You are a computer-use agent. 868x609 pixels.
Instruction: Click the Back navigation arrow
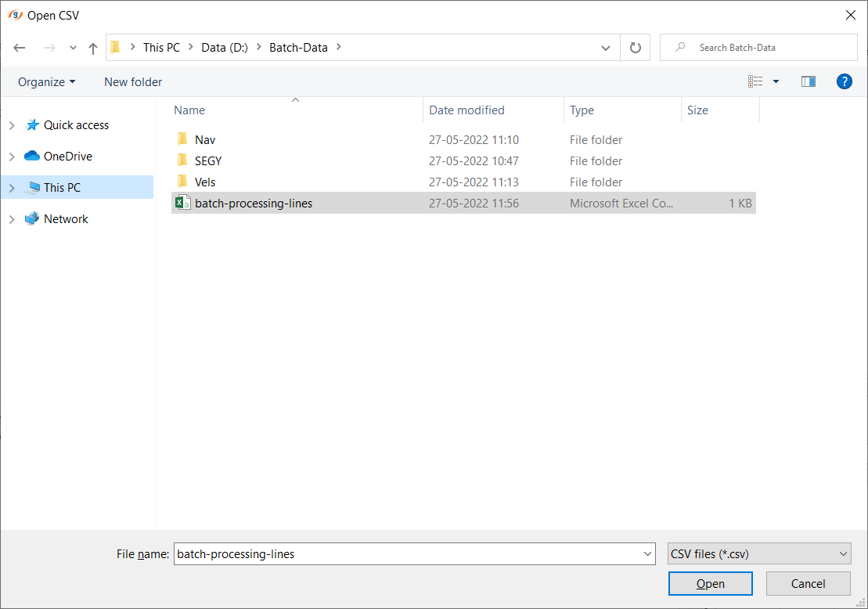pyautogui.click(x=20, y=48)
